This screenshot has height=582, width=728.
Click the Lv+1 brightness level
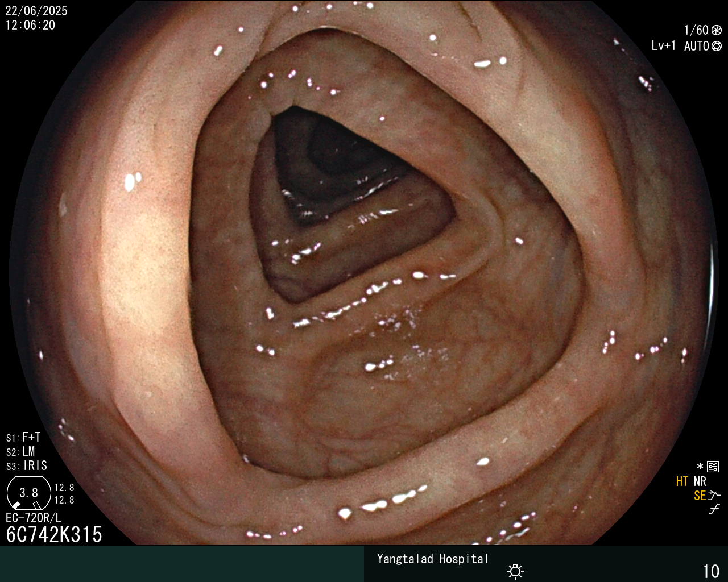[664, 46]
